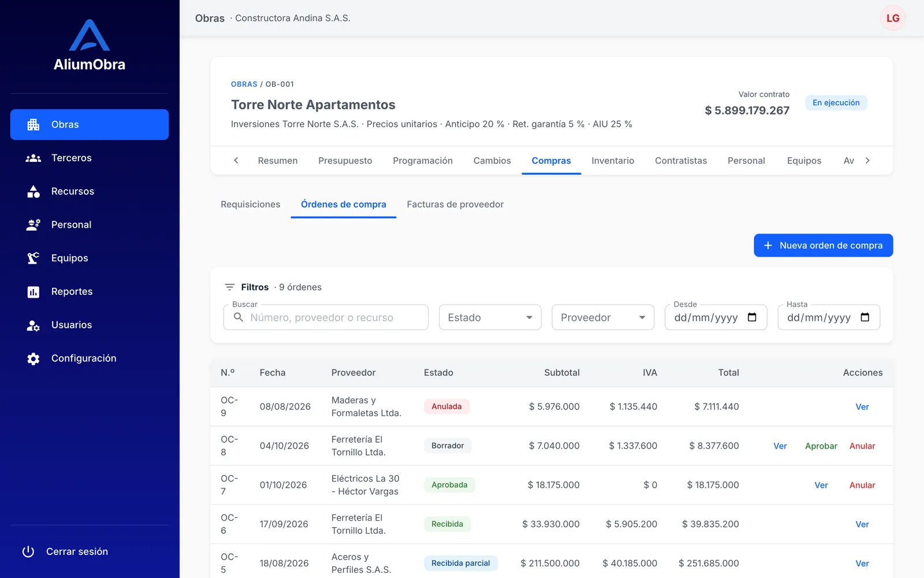Click the Anulada status of OC-9
This screenshot has width=924, height=578.
click(446, 406)
